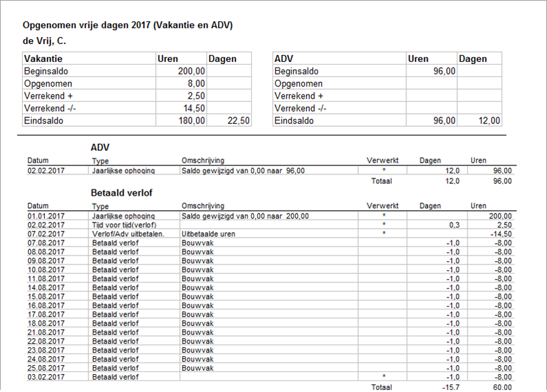547x392 pixels.
Task: Click 'Jaarlijkse ophoging' type in ADV section
Action: coord(123,171)
